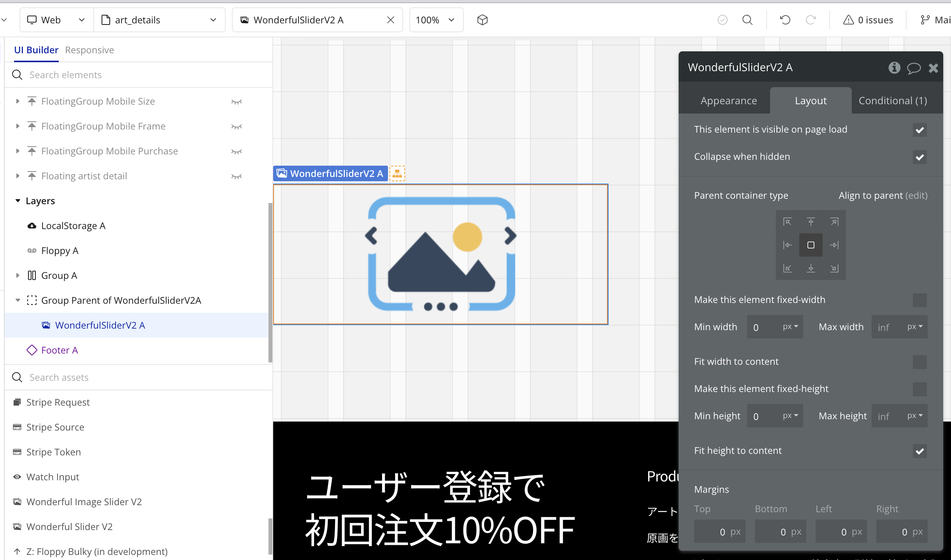The width and height of the screenshot is (951, 560).
Task: Click the redo arrow icon
Action: pyautogui.click(x=811, y=20)
